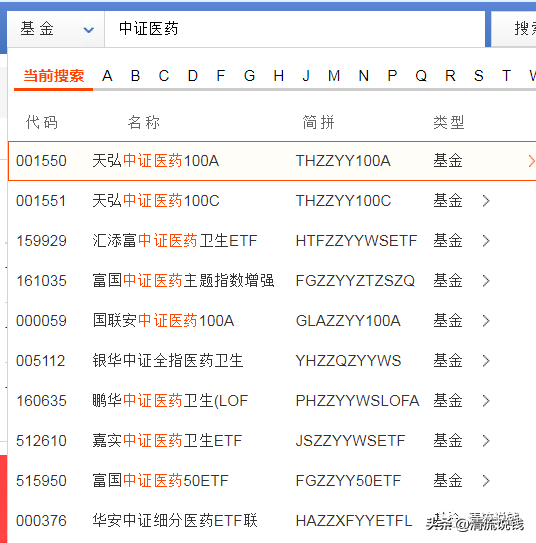Open fund 天弘中证医药100C result
The image size is (536, 543).
[156, 201]
